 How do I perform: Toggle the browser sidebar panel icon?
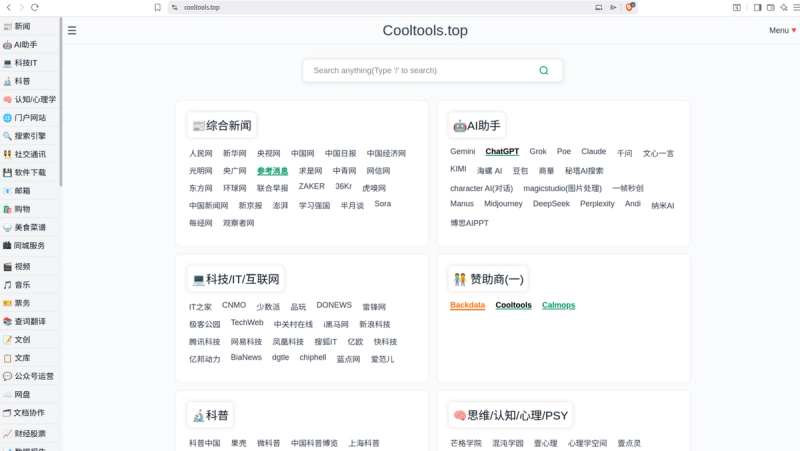(x=758, y=7)
